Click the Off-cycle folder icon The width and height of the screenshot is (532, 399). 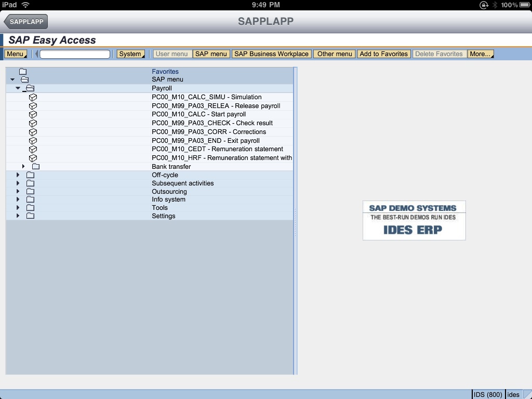point(31,175)
